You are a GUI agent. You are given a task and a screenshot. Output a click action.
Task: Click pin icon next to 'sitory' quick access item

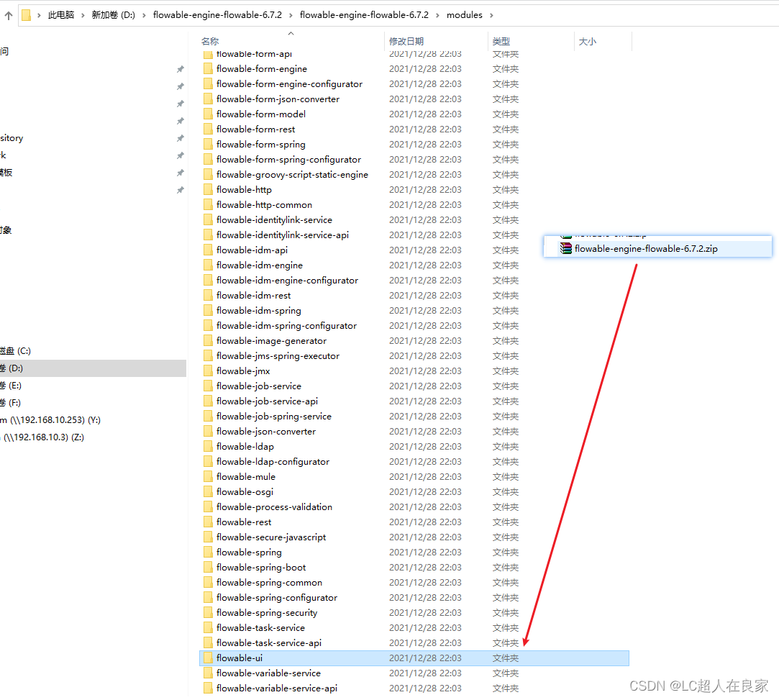tap(181, 138)
